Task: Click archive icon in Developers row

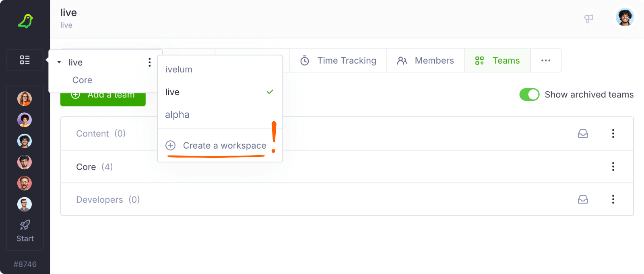Action: [x=583, y=199]
